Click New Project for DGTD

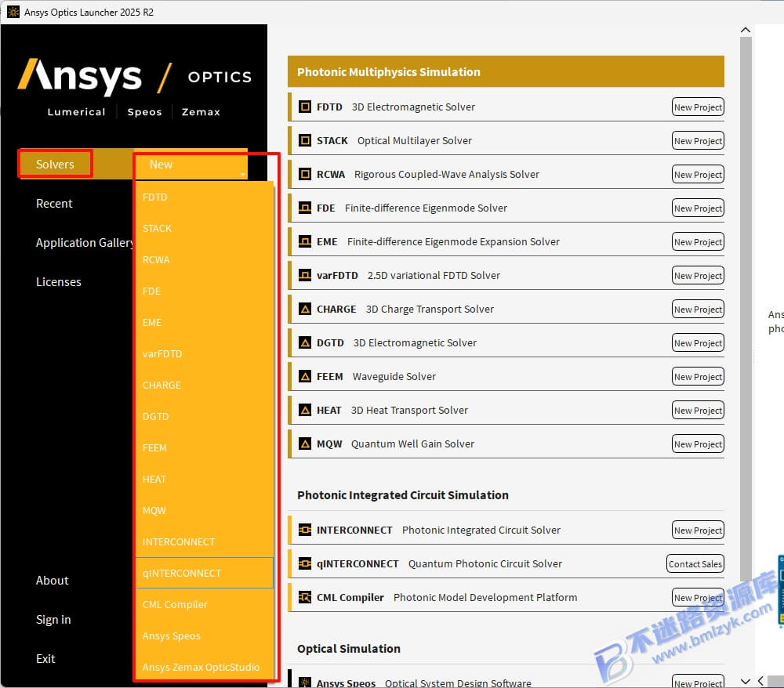click(x=698, y=343)
